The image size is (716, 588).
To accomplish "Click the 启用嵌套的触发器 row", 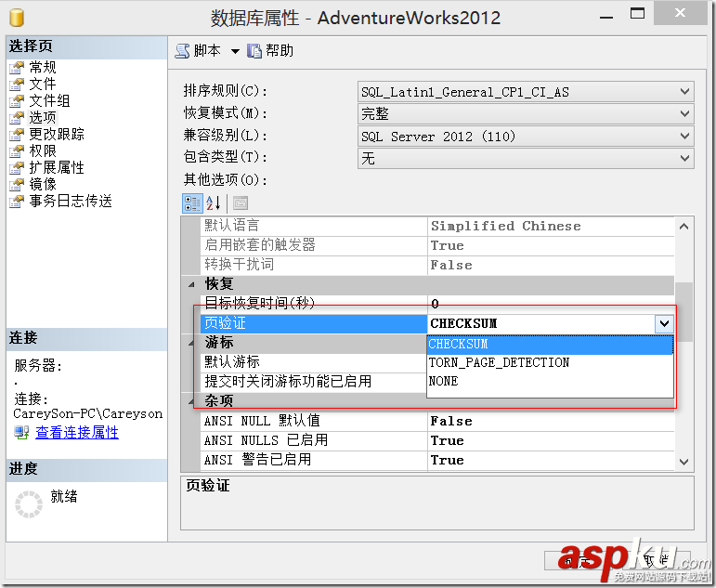I will click(x=437, y=246).
